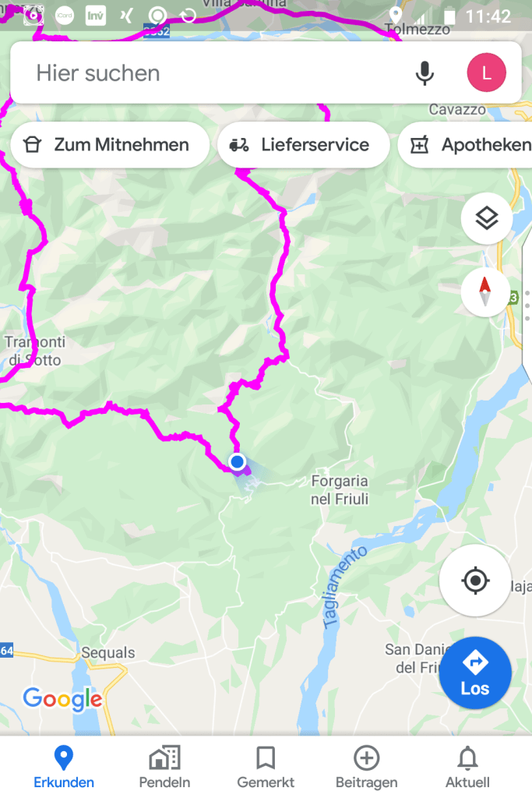Switch to the Erkunden tab
This screenshot has width=532, height=798.
(x=64, y=767)
